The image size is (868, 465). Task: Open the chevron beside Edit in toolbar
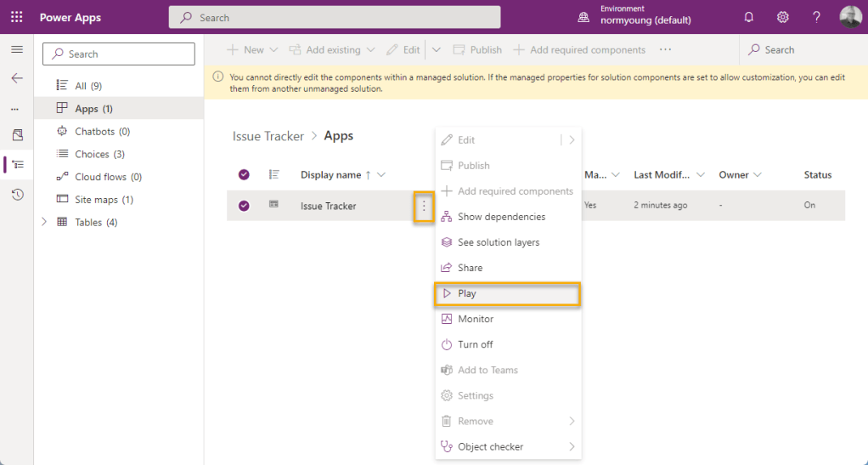tap(437, 50)
